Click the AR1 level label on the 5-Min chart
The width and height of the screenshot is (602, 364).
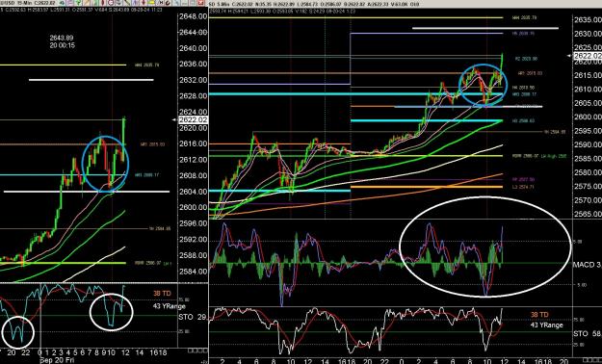tap(530, 73)
